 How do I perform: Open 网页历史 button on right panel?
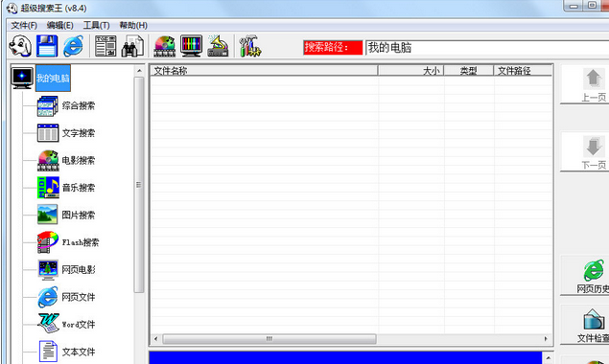coord(593,276)
